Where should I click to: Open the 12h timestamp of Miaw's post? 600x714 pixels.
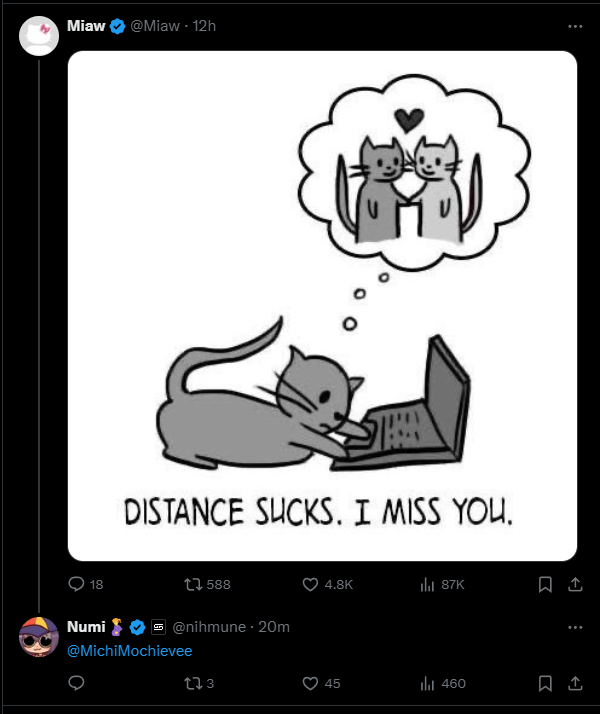pos(203,26)
